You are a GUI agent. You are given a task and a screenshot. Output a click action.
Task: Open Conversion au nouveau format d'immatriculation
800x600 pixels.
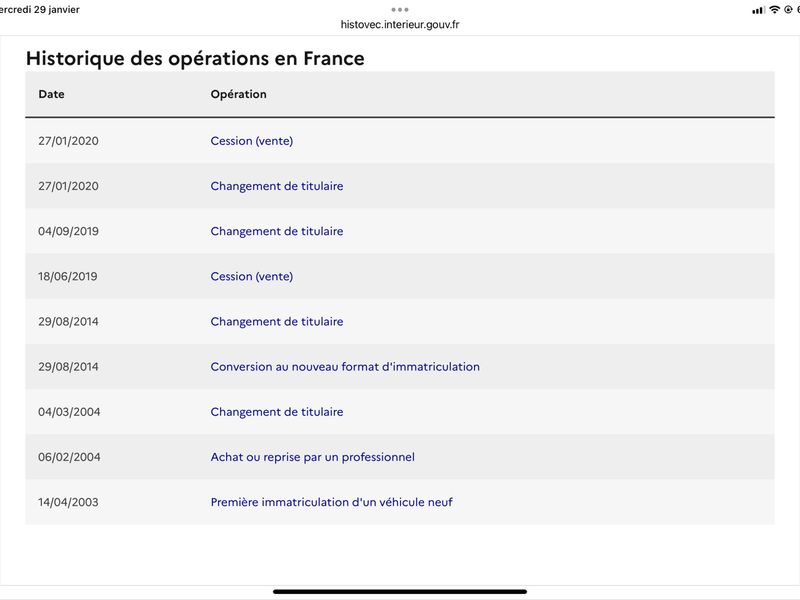tap(345, 366)
